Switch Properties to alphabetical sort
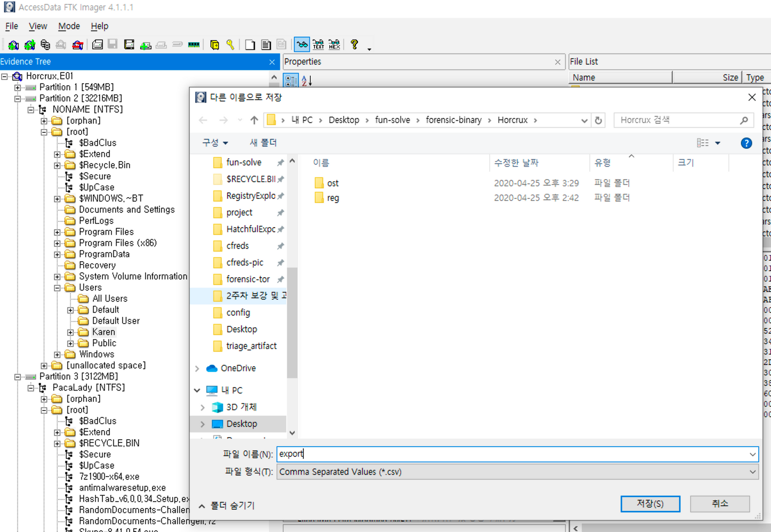 click(307, 81)
